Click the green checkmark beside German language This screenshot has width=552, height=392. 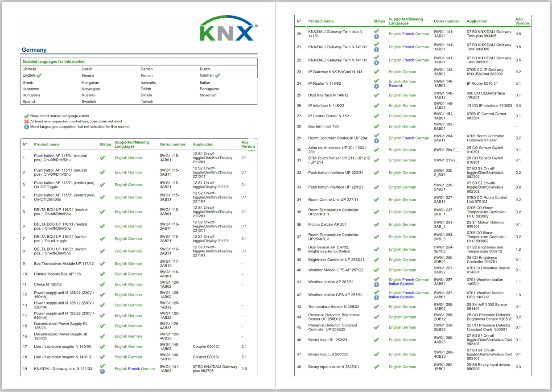[217, 76]
